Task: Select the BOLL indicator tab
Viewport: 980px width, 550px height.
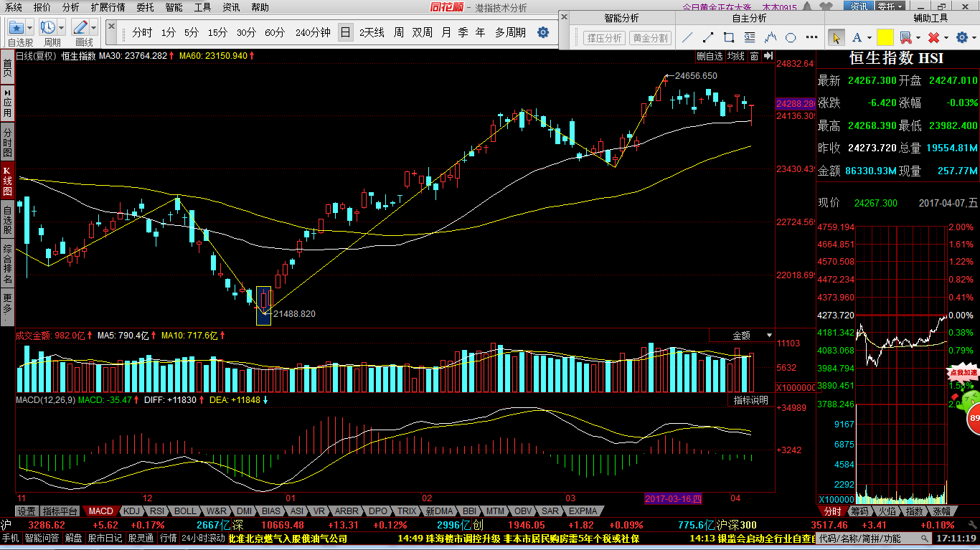Action: click(x=185, y=511)
